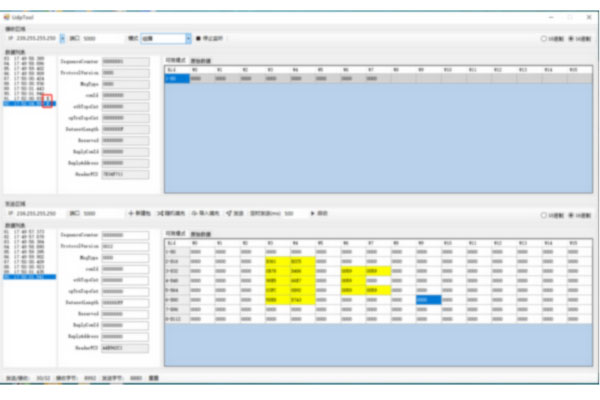This screenshot has width=600, height=400.
Task: Click the send etbTopoCnt input field
Action: coord(126,280)
